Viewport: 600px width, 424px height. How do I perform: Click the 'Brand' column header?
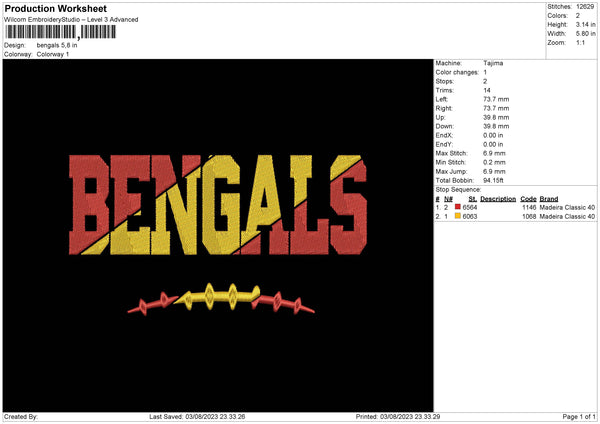coord(549,199)
